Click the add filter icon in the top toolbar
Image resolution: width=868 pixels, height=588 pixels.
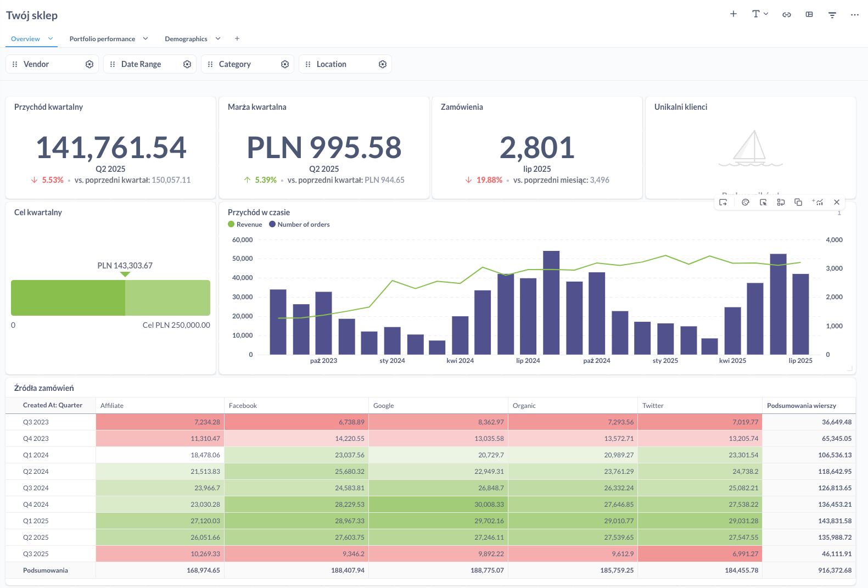832,15
